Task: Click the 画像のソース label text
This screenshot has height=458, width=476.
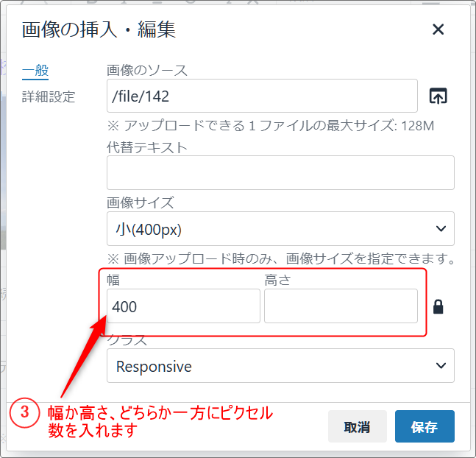Action: click(x=147, y=71)
